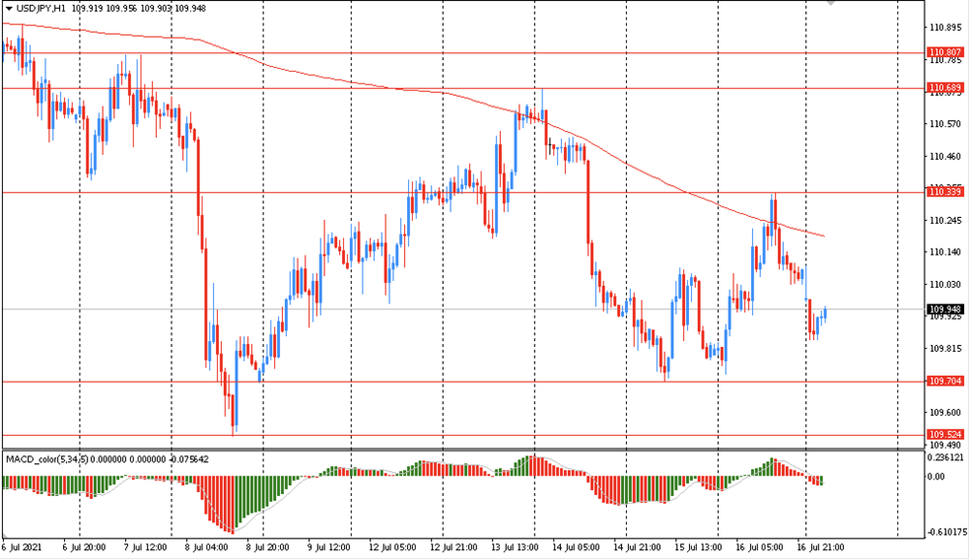Image resolution: width=969 pixels, height=560 pixels.
Task: Click the 16 Jul 05:00 time label
Action: pyautogui.click(x=760, y=547)
